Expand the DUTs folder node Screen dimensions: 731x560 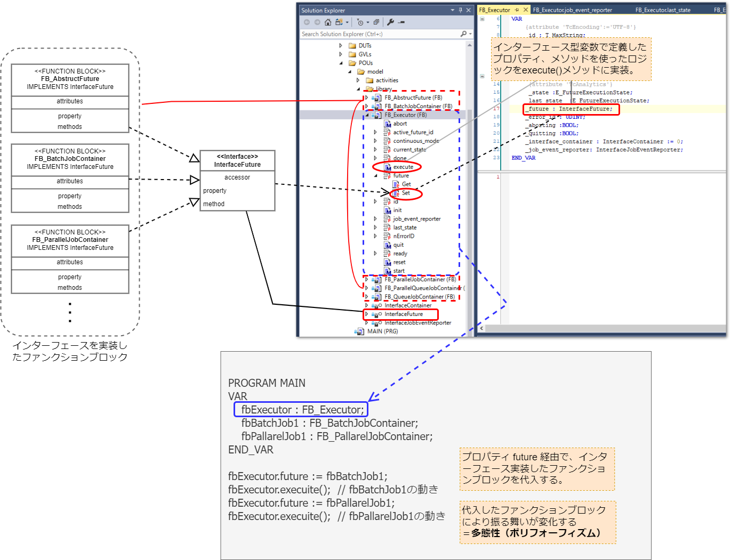tap(341, 46)
